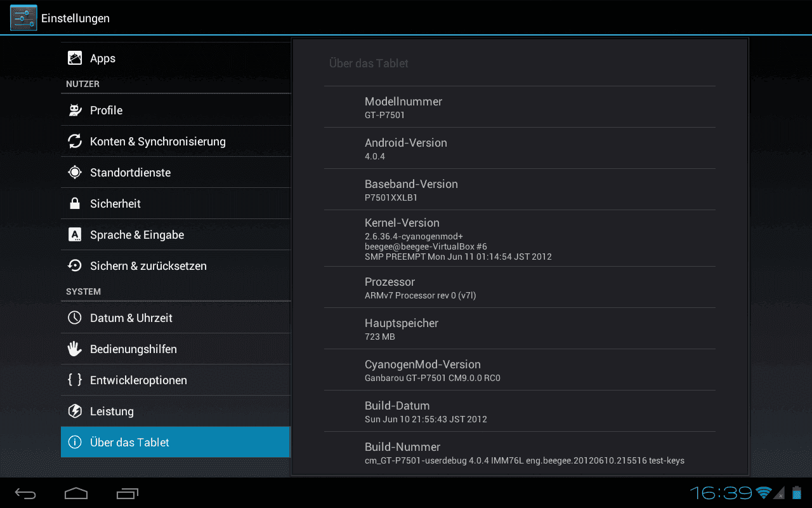Tap the Prozessor ARMv7 row
This screenshot has width=812, height=508.
(x=520, y=288)
